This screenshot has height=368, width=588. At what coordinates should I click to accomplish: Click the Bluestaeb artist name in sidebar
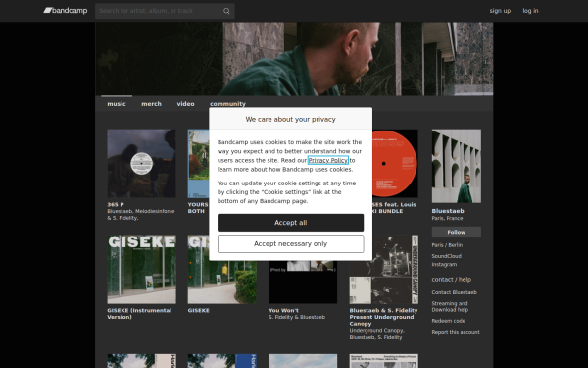coord(448,211)
